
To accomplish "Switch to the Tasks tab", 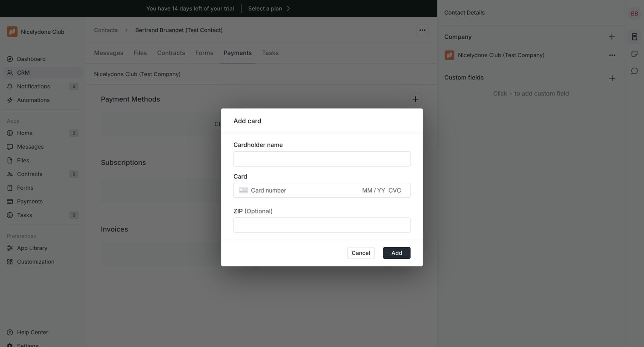I will (270, 53).
